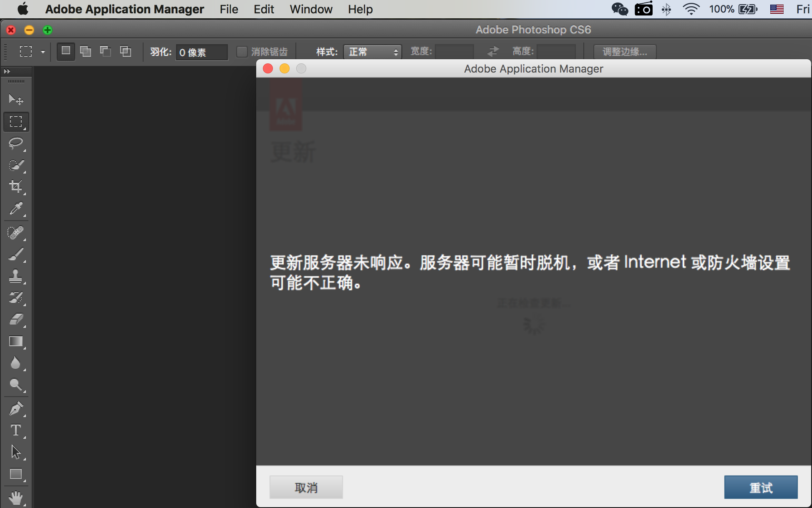Click the camera screenshot menu bar icon
Viewport: 812px width, 508px height.
coord(643,9)
